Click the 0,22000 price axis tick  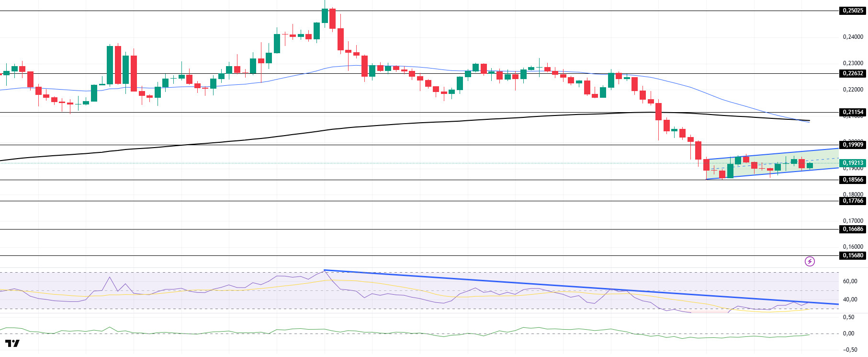(853, 90)
